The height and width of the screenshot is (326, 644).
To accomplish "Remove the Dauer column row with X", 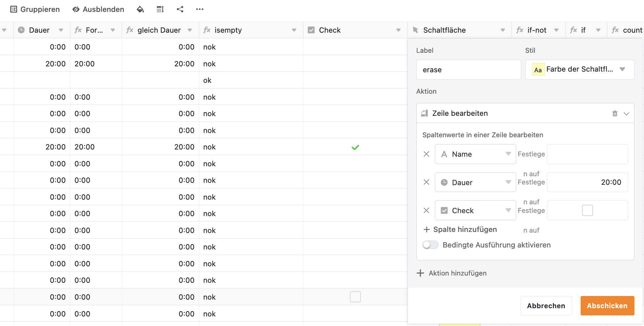I will (426, 182).
